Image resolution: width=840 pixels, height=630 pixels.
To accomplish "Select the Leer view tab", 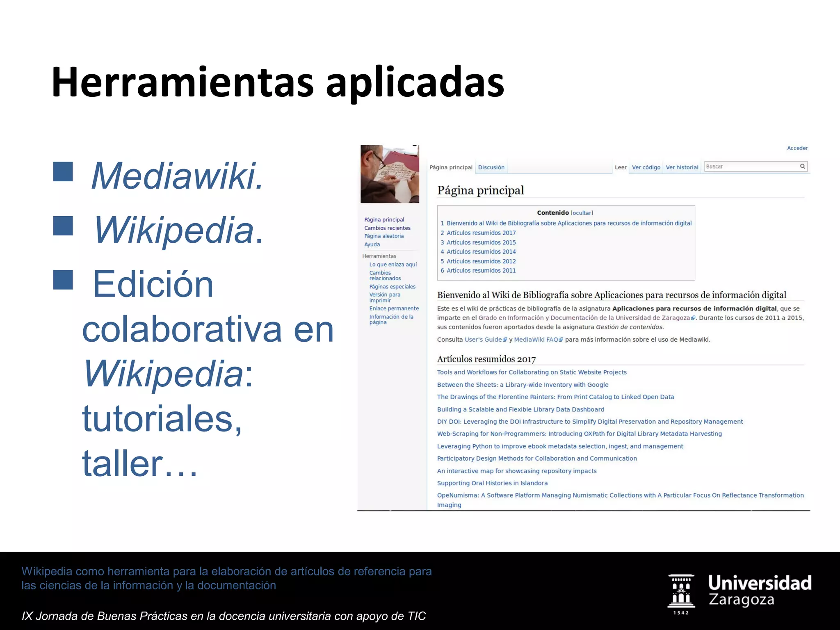I will point(621,167).
